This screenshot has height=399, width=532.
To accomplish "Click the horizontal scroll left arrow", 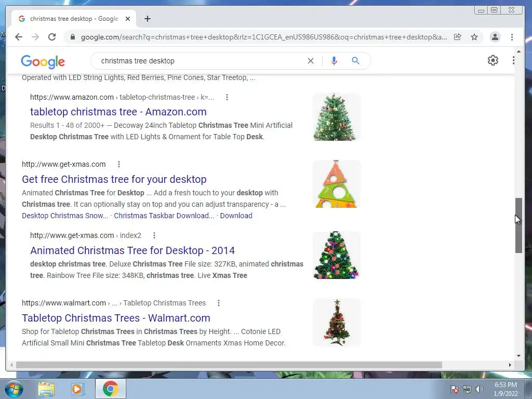I will click(x=11, y=365).
